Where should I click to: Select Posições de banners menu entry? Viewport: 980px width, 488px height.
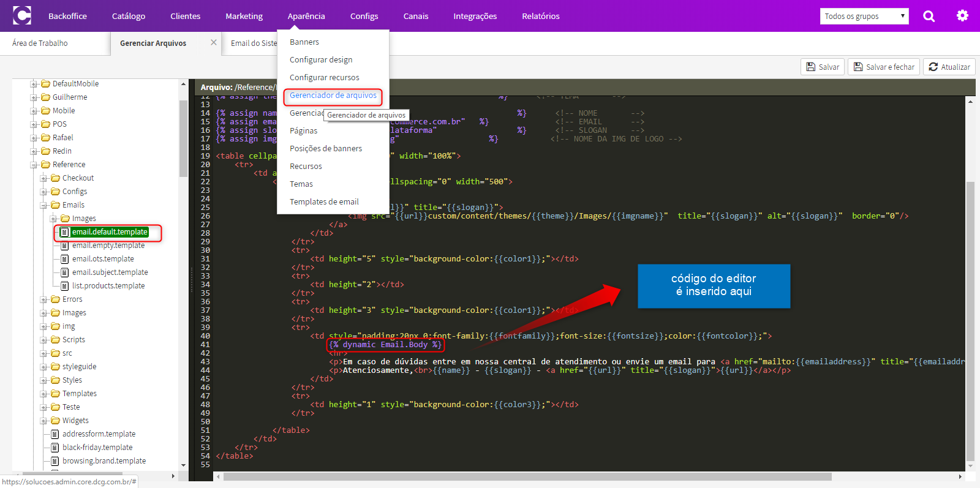tap(326, 149)
